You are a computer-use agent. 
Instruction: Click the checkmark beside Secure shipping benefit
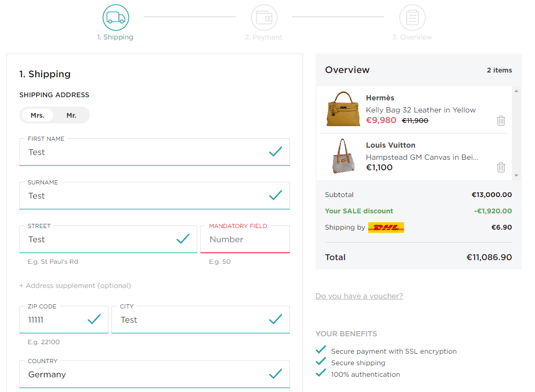[321, 362]
